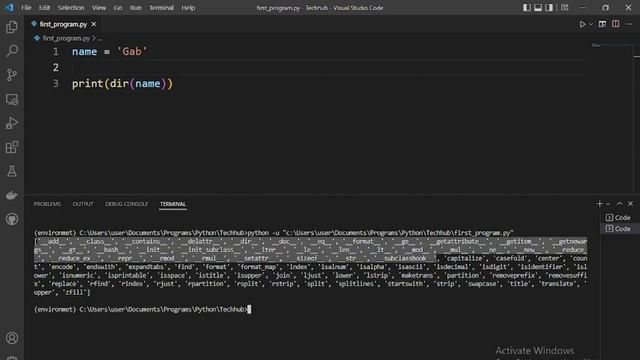Open the launch profile dropdown beside plus
The height and width of the screenshot is (360, 640).
tap(608, 204)
